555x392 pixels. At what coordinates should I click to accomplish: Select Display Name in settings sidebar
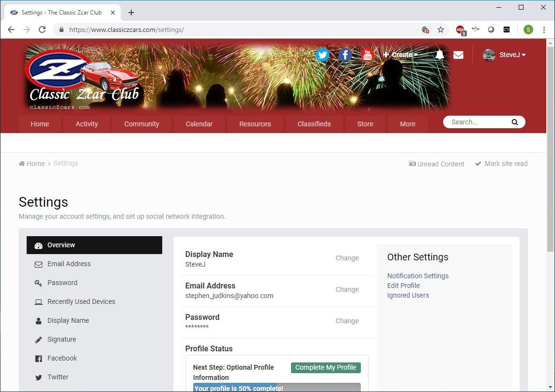(94, 320)
